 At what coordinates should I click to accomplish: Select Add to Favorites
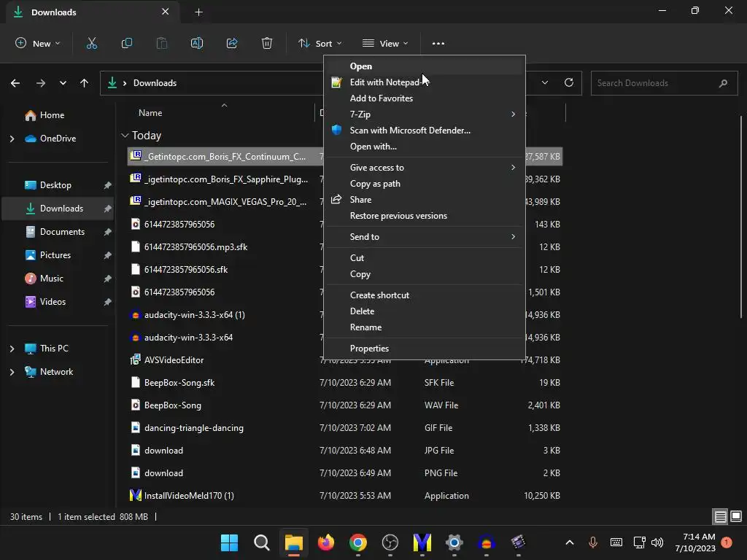tap(425, 98)
